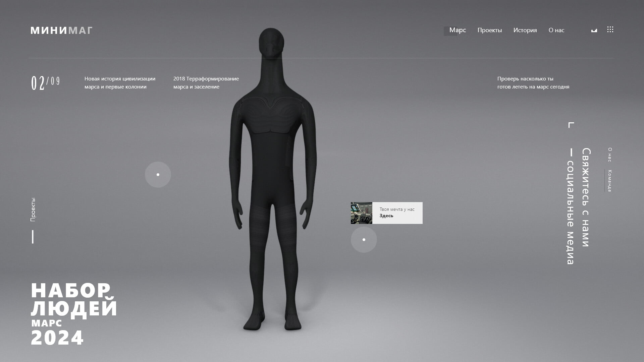Click the bracket-shaped icon beside the grid menu
This screenshot has height=362, width=644.
pos(594,31)
